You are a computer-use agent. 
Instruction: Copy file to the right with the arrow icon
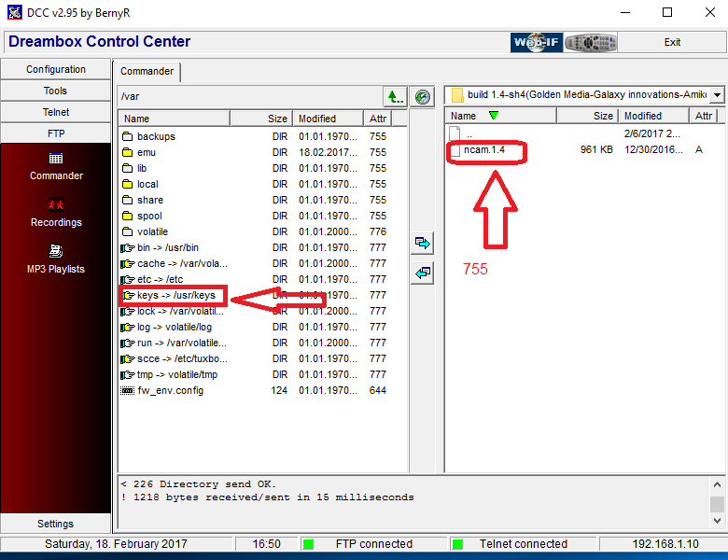pos(422,243)
